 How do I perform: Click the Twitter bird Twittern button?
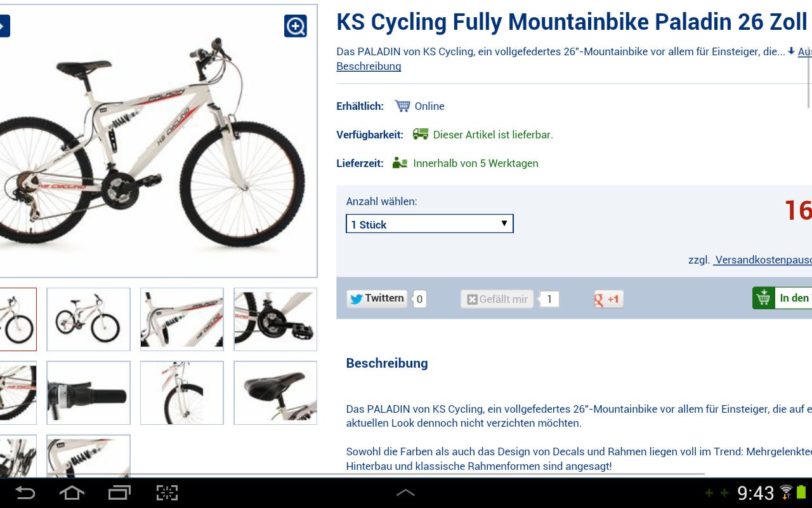point(377,298)
